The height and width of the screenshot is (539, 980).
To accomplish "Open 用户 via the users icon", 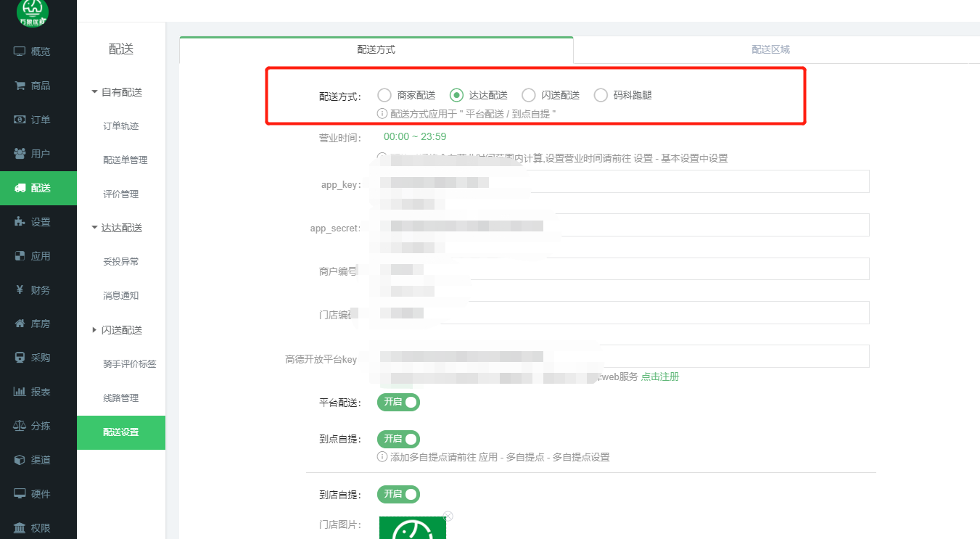I will tap(20, 154).
